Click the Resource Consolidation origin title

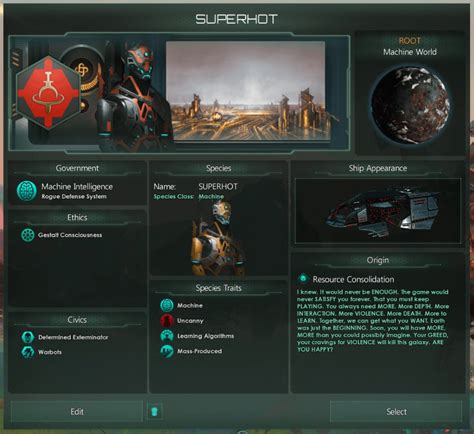tap(353, 279)
